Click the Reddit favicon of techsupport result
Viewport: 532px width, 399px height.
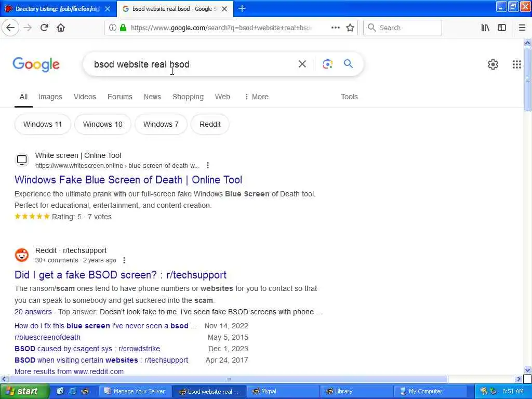[22, 255]
